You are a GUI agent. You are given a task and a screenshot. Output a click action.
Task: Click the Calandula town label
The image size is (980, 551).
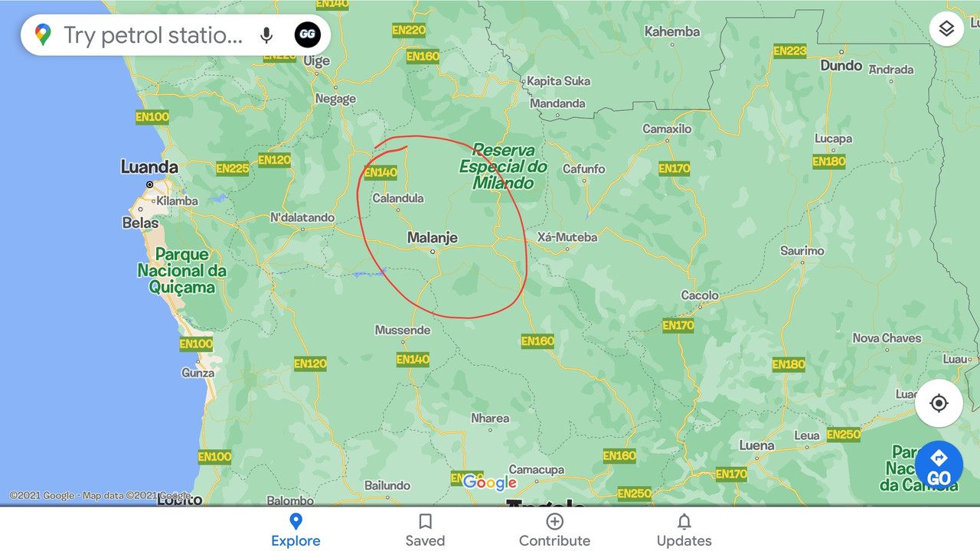click(397, 198)
